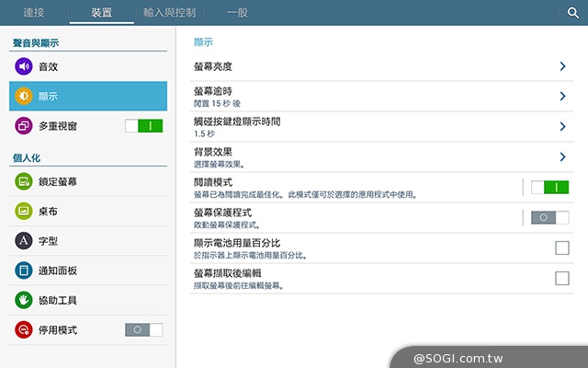Switch to the 連接 tab
This screenshot has height=368, width=588.
(34, 13)
